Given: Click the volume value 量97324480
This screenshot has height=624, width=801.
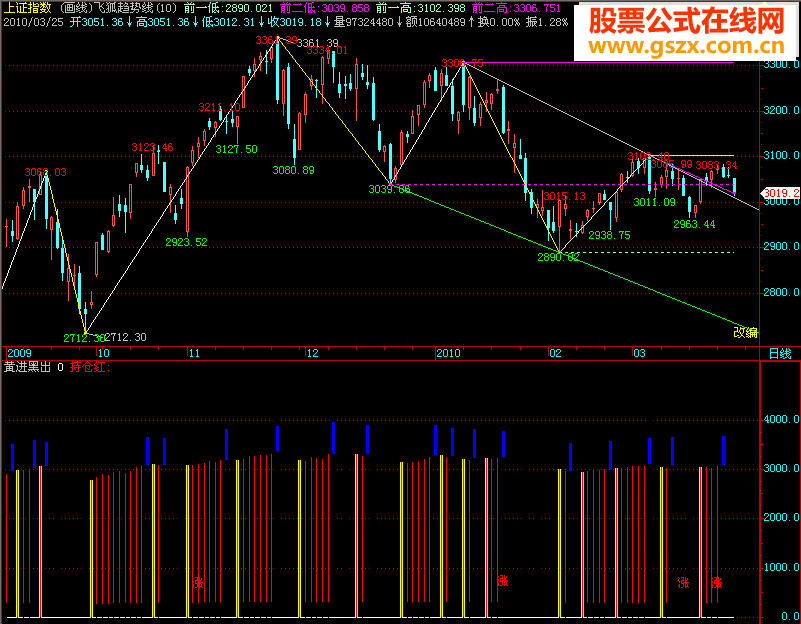Looking at the screenshot, I should 364,22.
